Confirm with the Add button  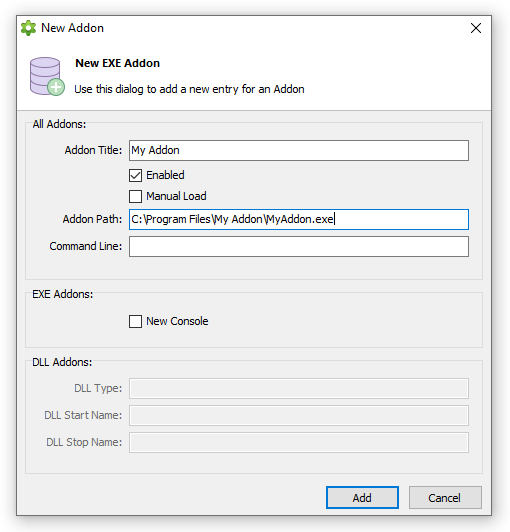[362, 498]
